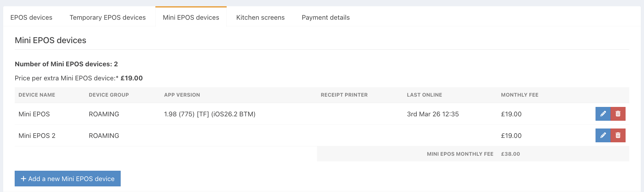Image resolution: width=644 pixels, height=192 pixels.
Task: Click the Device Group column header
Action: (108, 95)
